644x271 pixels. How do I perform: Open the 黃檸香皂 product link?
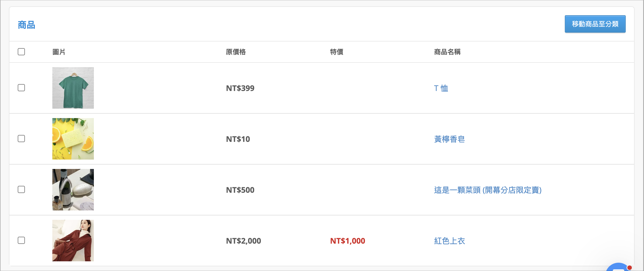[449, 139]
